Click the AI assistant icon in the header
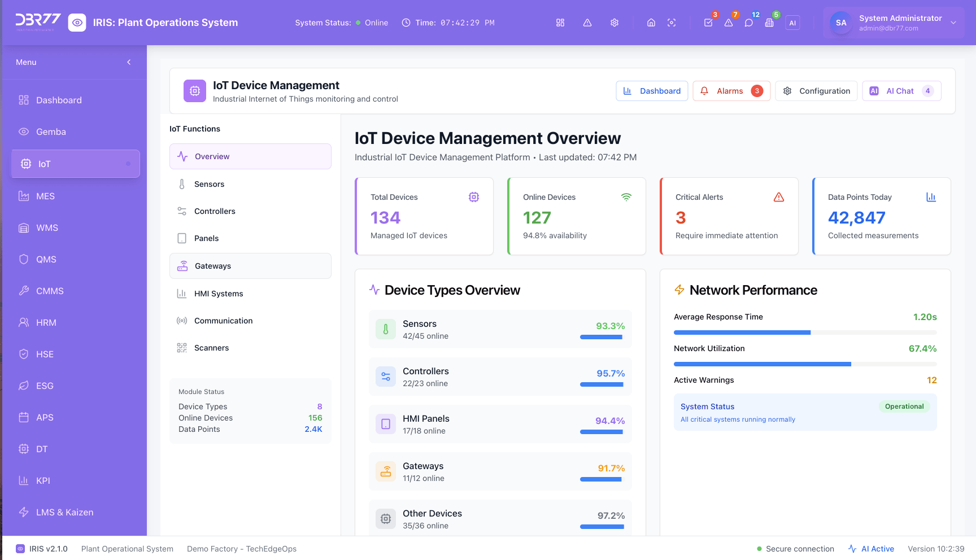This screenshot has width=976, height=560. (792, 23)
